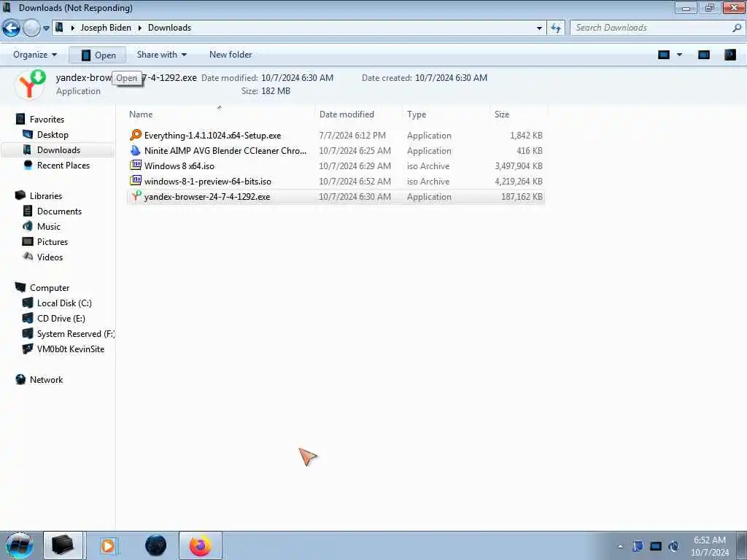Show hidden tray icons arrow
The height and width of the screenshot is (560, 747).
click(620, 546)
